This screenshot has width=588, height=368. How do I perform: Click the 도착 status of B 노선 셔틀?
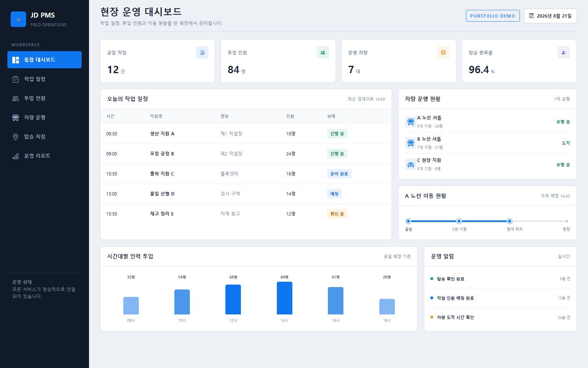[x=566, y=143]
